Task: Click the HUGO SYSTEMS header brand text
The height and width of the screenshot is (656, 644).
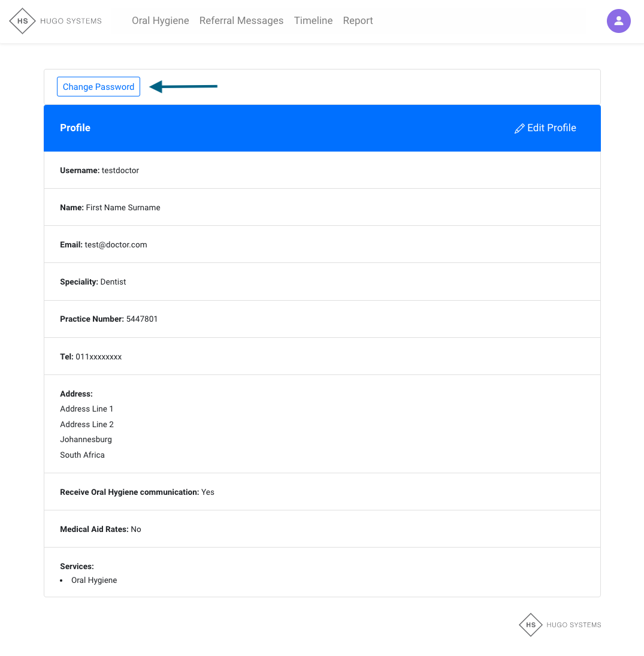Action: [71, 21]
